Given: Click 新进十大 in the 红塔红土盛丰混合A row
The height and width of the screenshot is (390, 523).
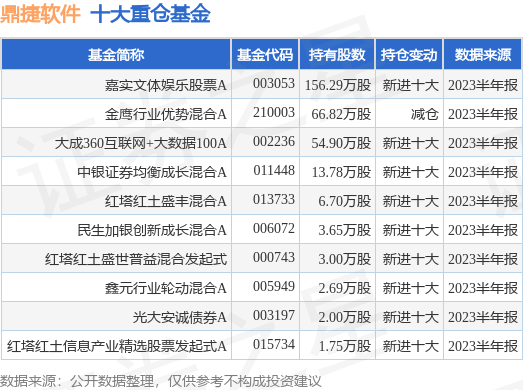Looking at the screenshot, I should [411, 201].
